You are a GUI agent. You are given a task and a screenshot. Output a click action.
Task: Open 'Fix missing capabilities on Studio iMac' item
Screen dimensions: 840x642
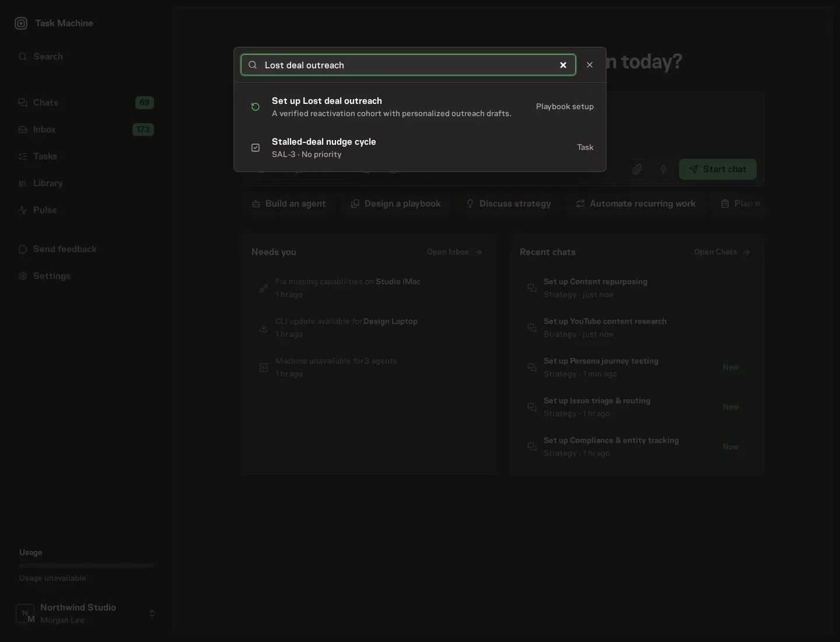[x=369, y=288]
